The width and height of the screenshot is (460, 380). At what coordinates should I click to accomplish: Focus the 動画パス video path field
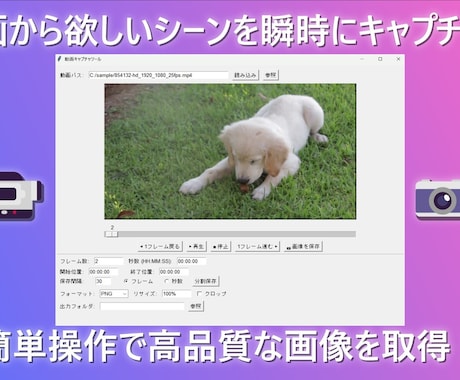tap(158, 75)
